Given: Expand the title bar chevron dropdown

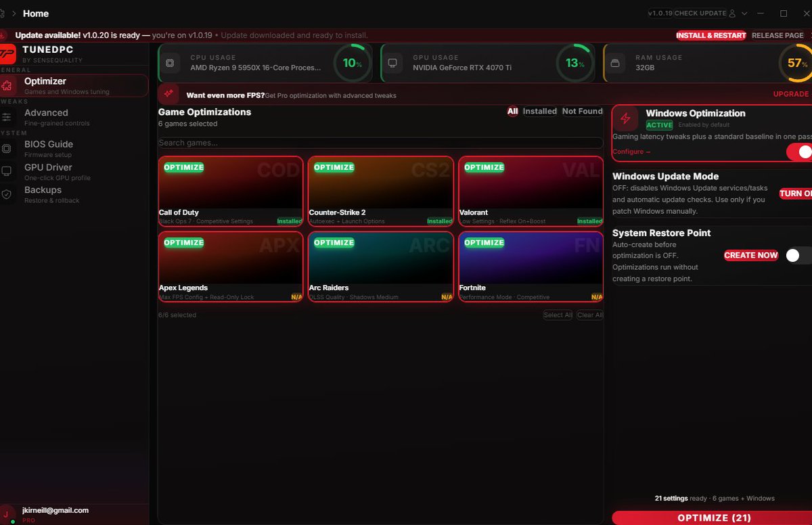Looking at the screenshot, I should point(744,14).
